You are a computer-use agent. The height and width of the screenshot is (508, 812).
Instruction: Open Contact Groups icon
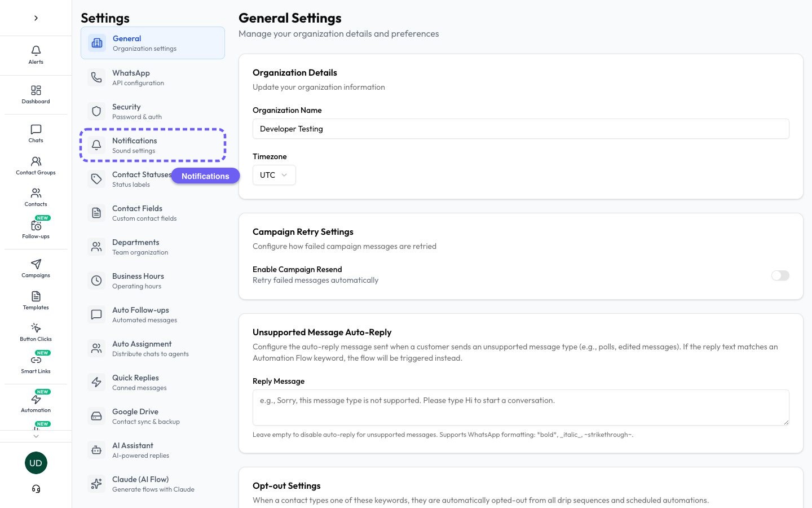click(x=36, y=161)
